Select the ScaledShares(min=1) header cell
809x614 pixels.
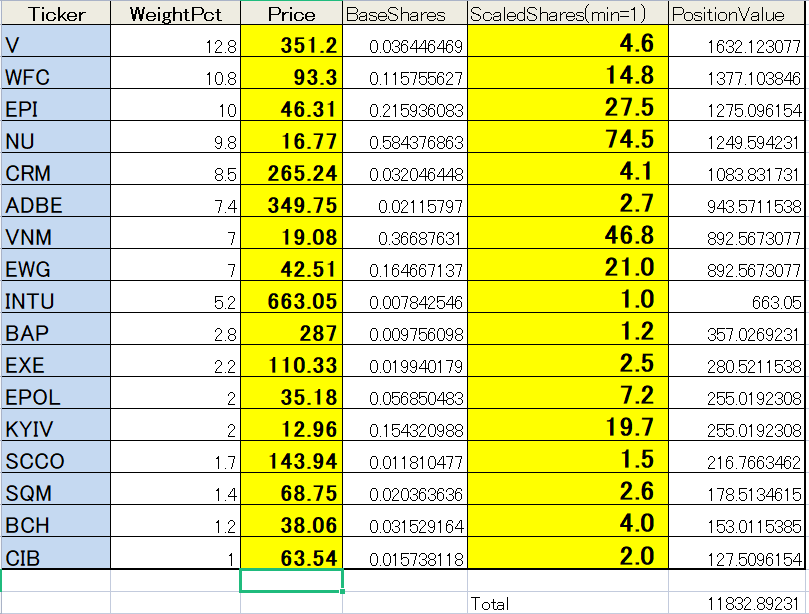(567, 14)
